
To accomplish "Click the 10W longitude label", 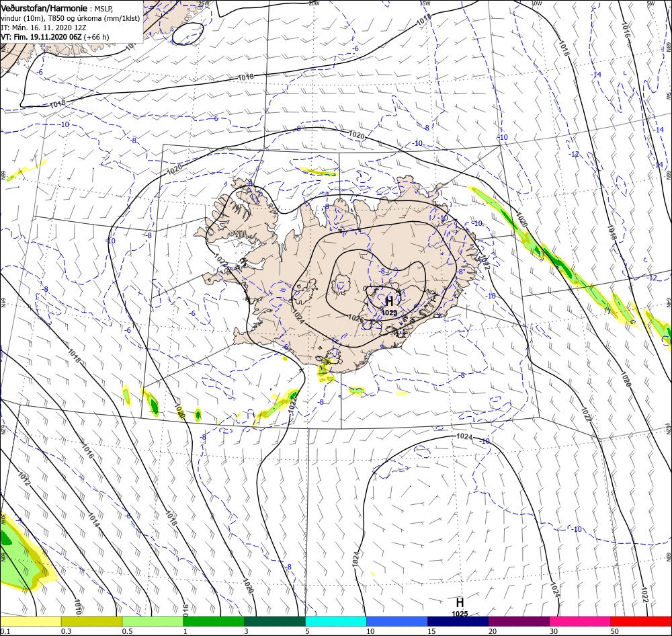I will [536, 3].
